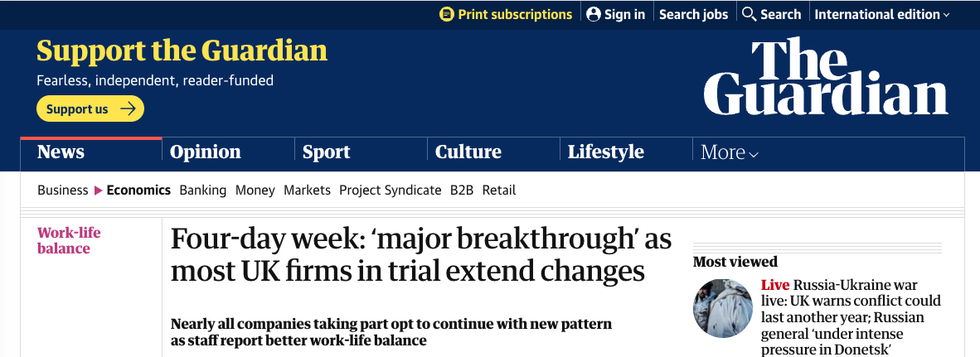Screen dimensions: 980x357
Task: Visit the Project Syndicate link
Action: pos(390,190)
